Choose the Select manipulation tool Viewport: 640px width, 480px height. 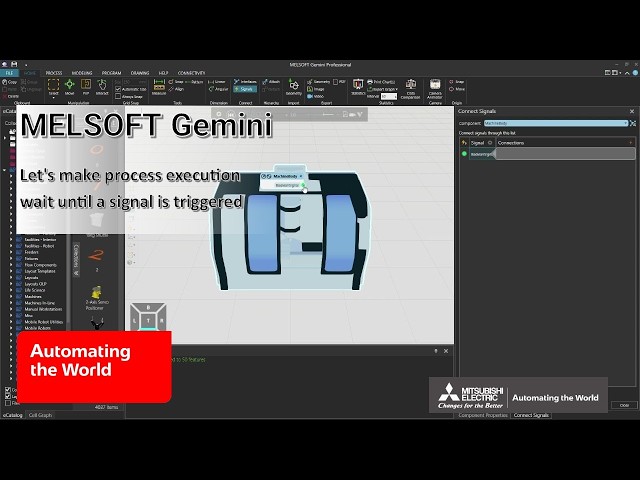click(x=53, y=87)
